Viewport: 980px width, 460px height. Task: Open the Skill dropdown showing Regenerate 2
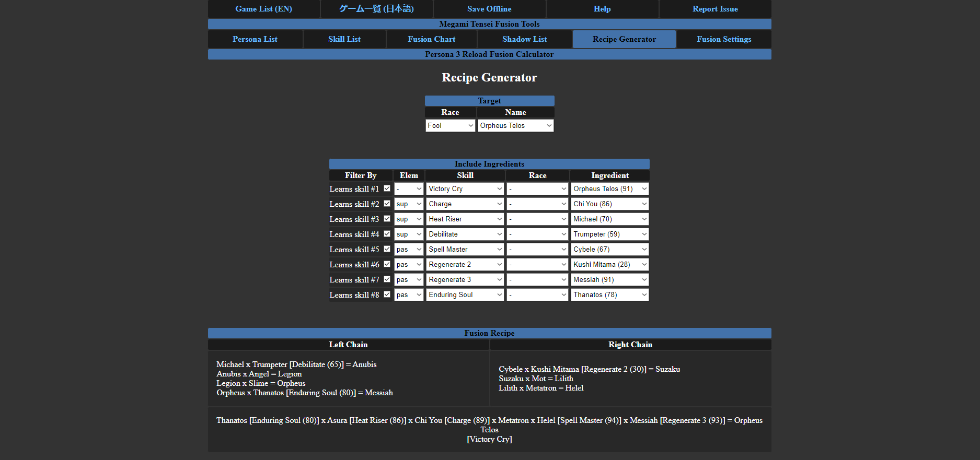click(465, 265)
